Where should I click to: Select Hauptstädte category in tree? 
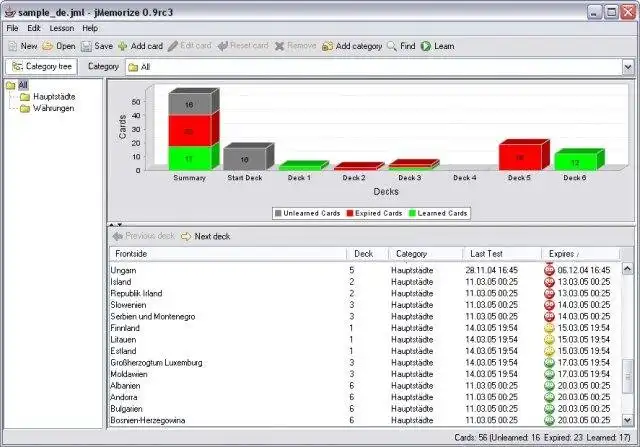pos(48,97)
